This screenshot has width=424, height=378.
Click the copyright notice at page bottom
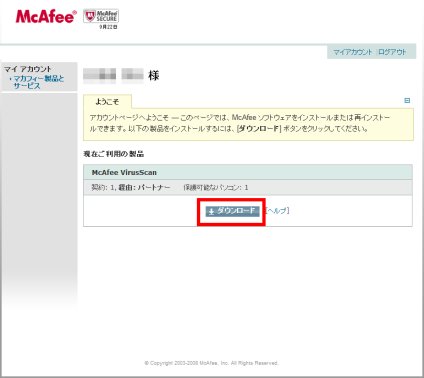(211, 363)
